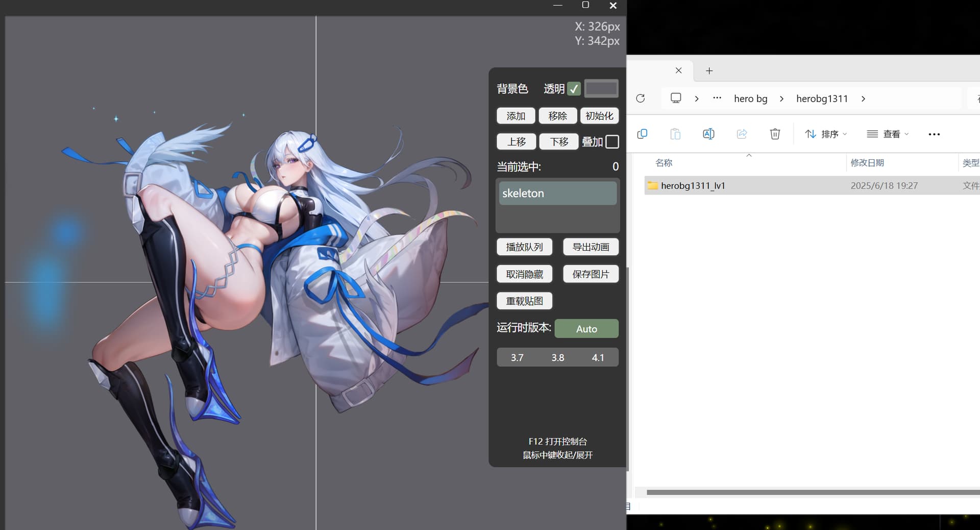Select the skeleton entry in the list
Viewport: 980px width, 530px height.
[557, 193]
